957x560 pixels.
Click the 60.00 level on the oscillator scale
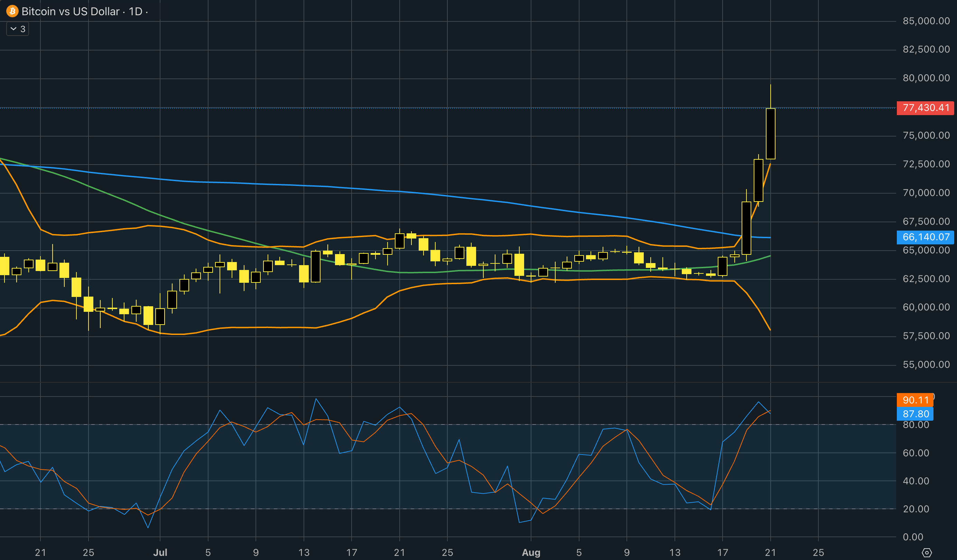pos(916,453)
